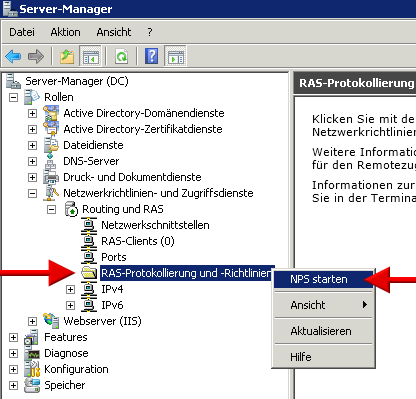Screen dimensions: 416x399
Task: Click the Konfiguration tools icon
Action: pyautogui.click(x=32, y=369)
